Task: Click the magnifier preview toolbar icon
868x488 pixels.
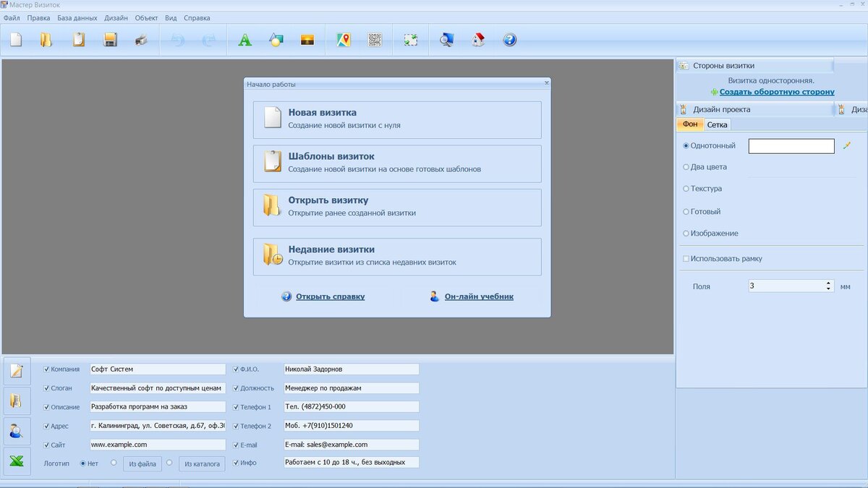Action: 446,40
